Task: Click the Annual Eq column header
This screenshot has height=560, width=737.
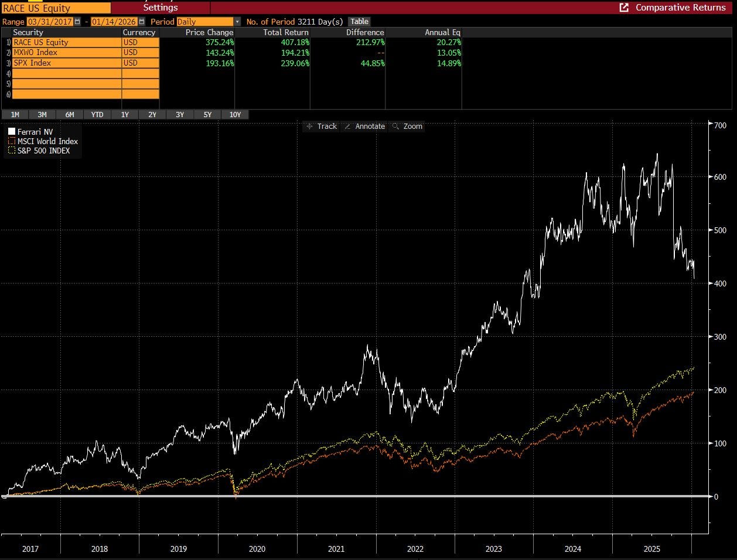Action: click(x=442, y=32)
